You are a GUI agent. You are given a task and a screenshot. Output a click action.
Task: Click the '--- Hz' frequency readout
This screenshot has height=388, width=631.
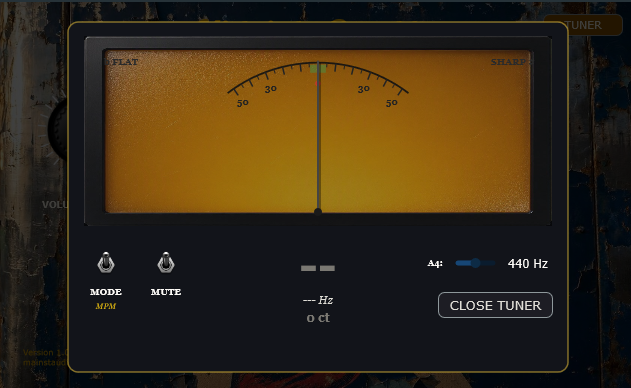click(x=318, y=300)
